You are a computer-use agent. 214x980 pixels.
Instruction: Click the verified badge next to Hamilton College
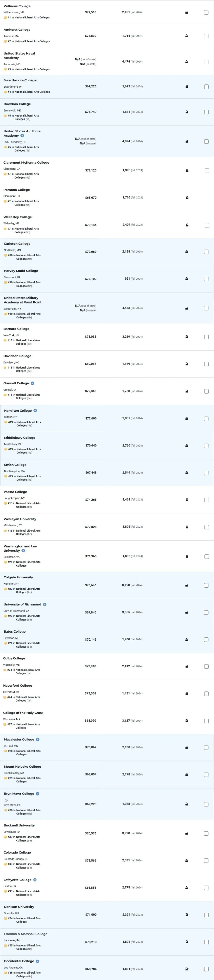point(35,411)
